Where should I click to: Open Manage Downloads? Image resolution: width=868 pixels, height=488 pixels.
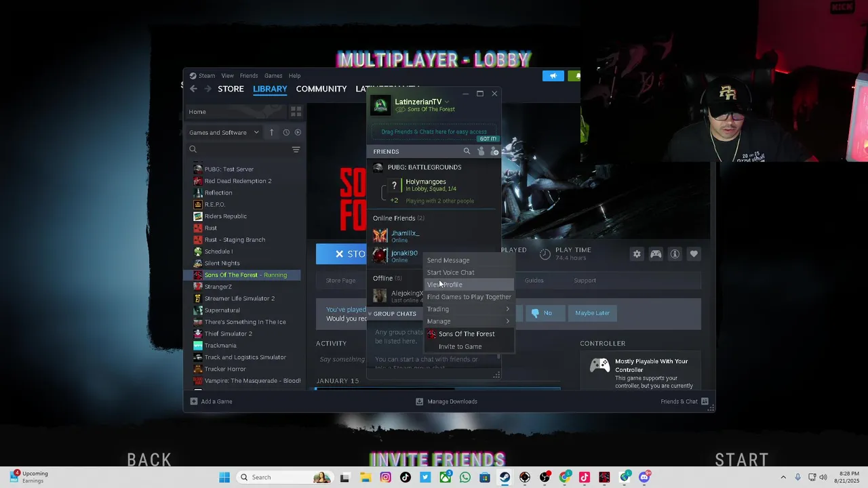point(446,401)
